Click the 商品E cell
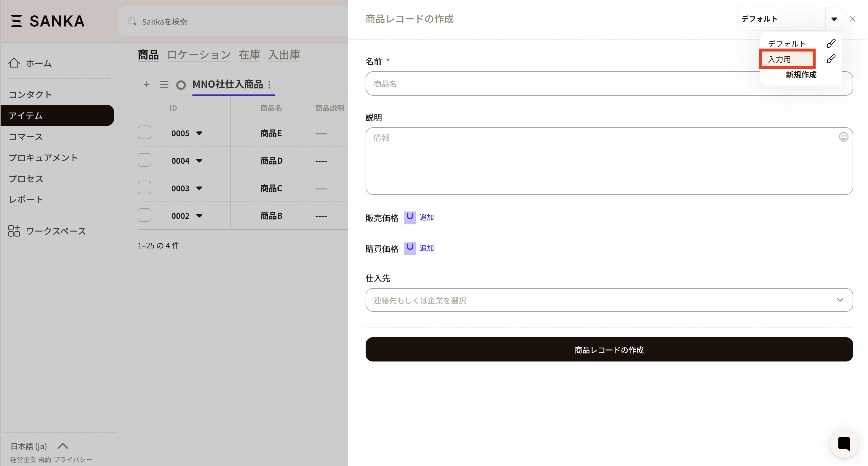The image size is (868, 466). [271, 133]
